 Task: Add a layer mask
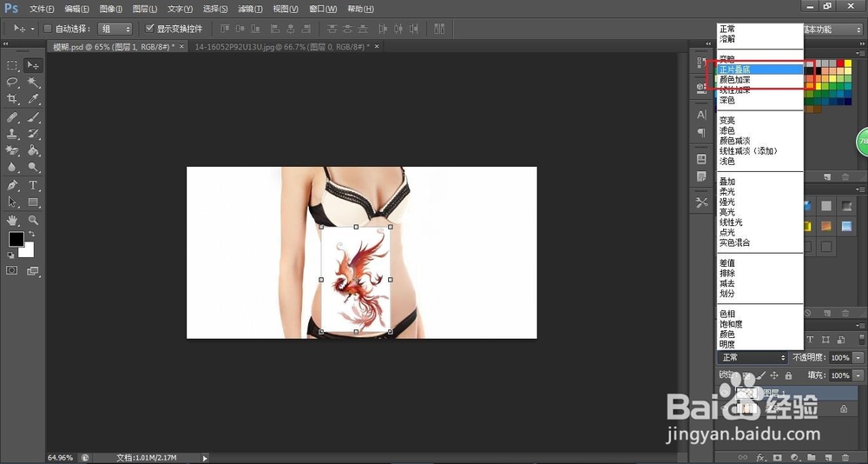(x=777, y=457)
